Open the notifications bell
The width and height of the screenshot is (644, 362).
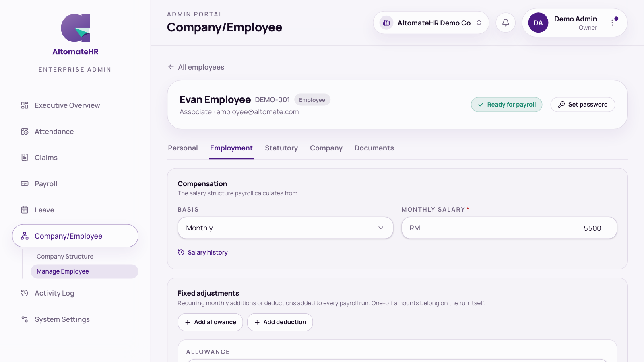pyautogui.click(x=506, y=23)
